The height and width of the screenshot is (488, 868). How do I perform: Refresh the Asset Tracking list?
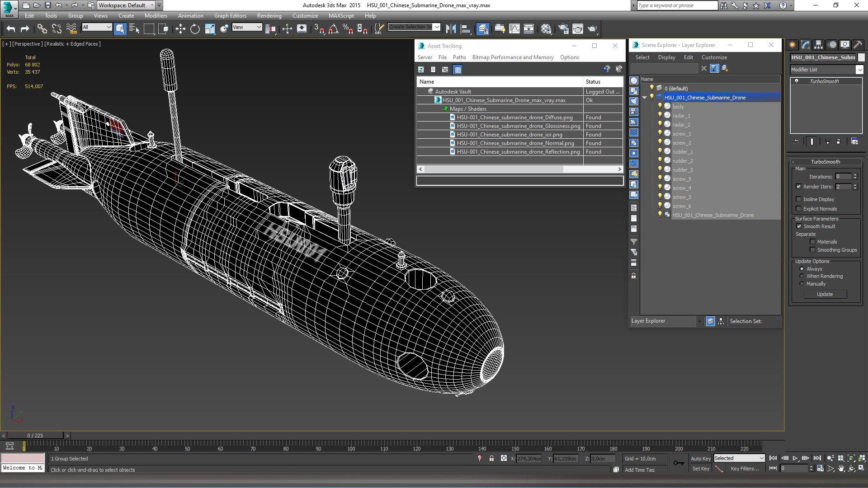tap(421, 70)
